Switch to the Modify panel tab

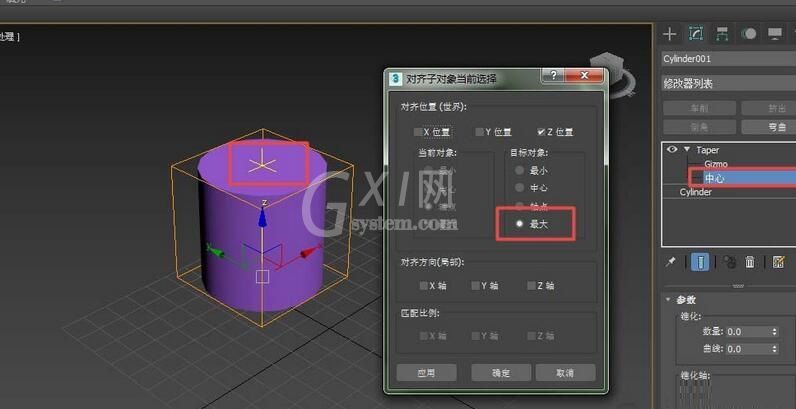click(x=695, y=34)
